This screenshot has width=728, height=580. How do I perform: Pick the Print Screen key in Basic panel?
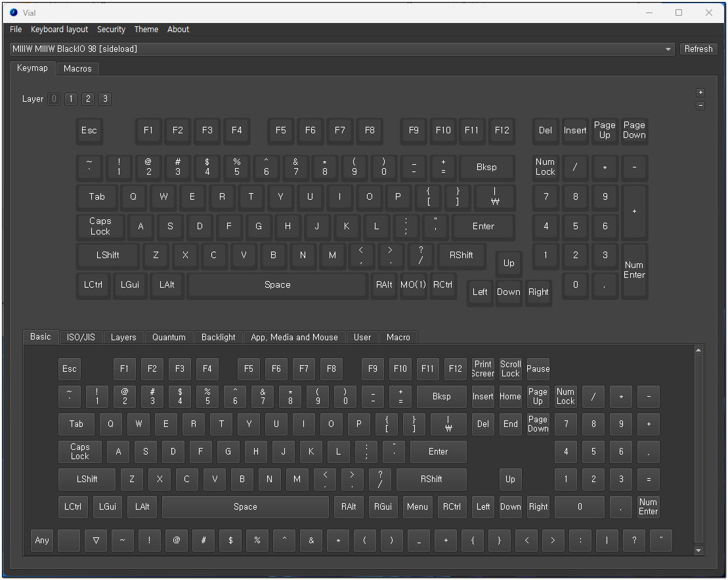483,368
